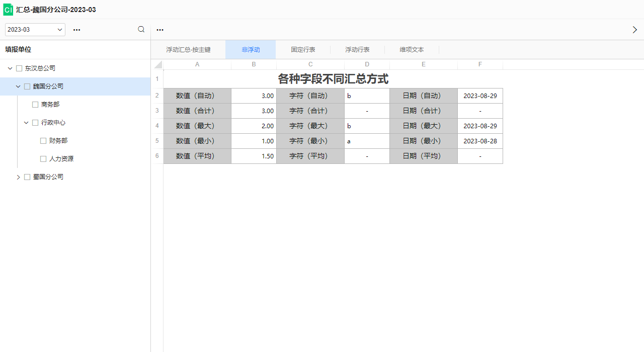Click row header 5 in the grid
Screen dimensions: 644x352
click(x=157, y=141)
